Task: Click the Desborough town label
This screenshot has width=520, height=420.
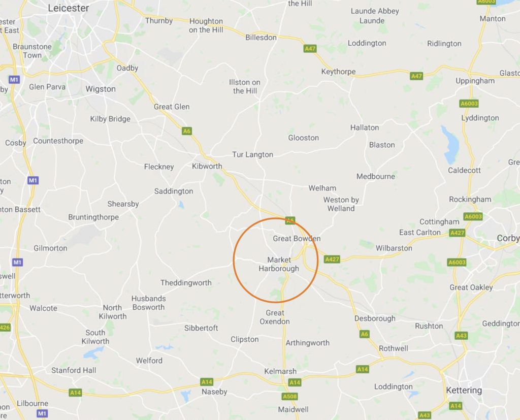Action: pyautogui.click(x=375, y=318)
